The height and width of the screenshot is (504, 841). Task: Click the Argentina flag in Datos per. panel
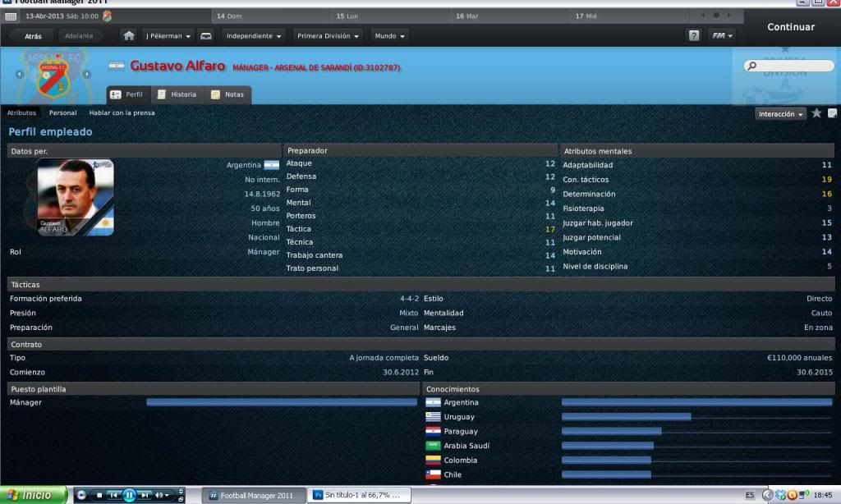[271, 165]
